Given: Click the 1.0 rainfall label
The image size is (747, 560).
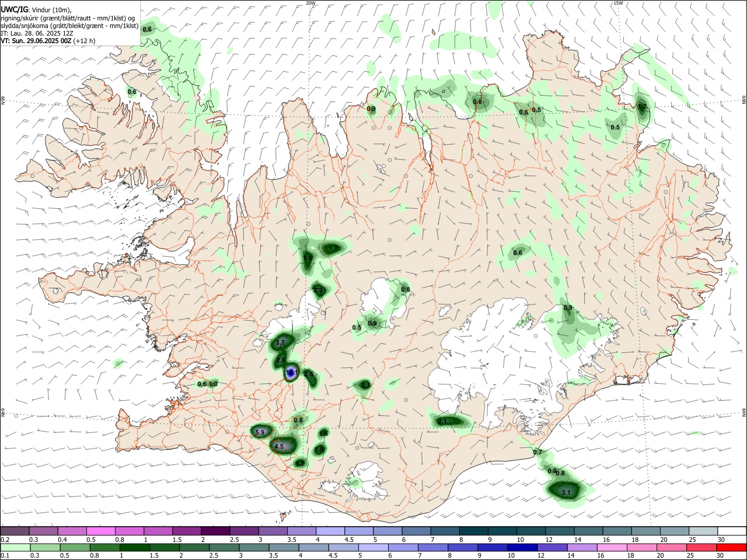Looking at the screenshot, I should point(213,384).
